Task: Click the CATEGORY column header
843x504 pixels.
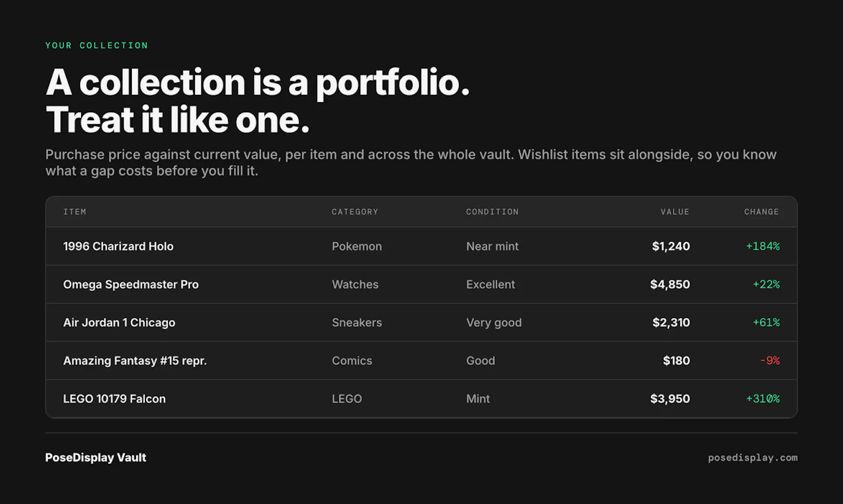Action: tap(355, 212)
